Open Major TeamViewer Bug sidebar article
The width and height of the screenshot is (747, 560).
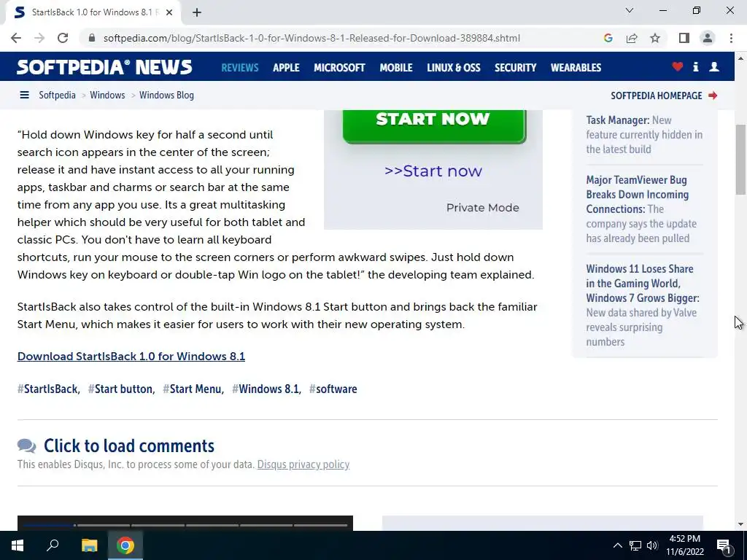tap(641, 209)
